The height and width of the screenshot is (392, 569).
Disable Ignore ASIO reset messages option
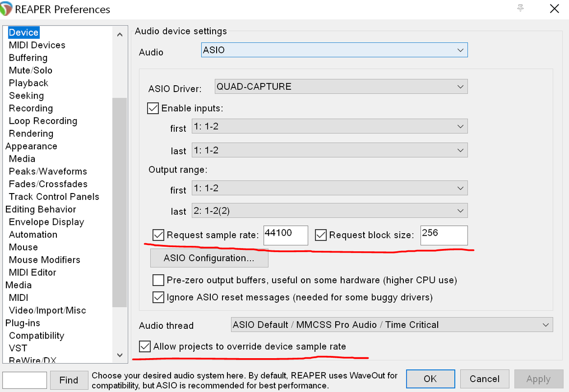coord(158,297)
